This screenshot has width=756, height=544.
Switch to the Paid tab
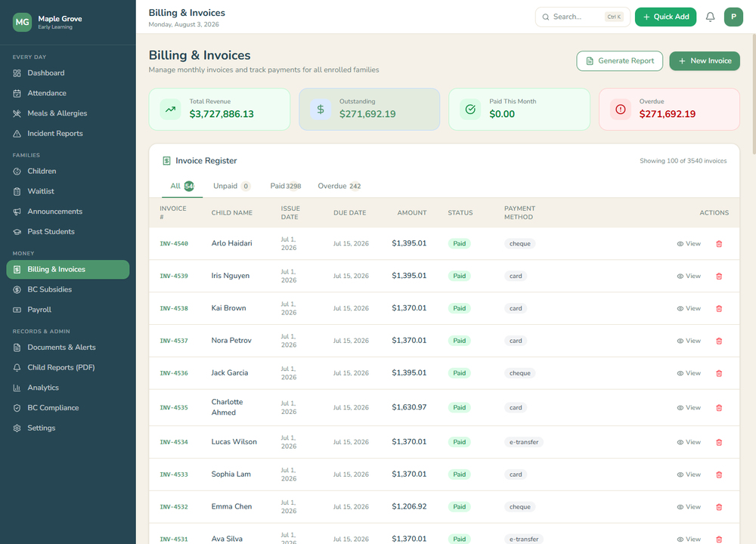tap(286, 186)
